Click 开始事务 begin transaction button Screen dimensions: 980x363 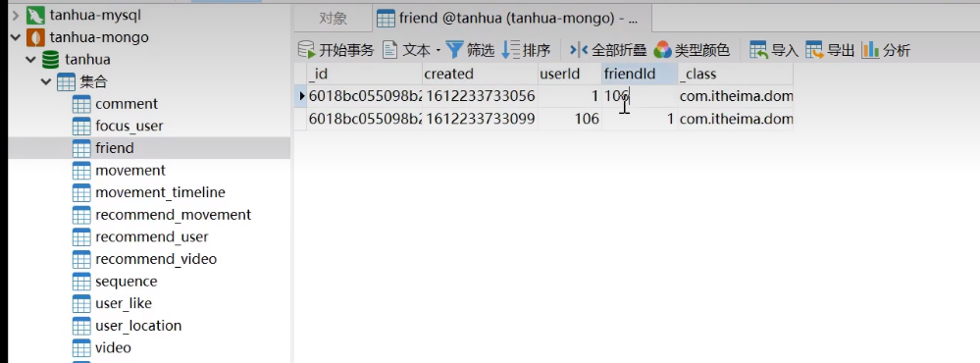pyautogui.click(x=335, y=50)
